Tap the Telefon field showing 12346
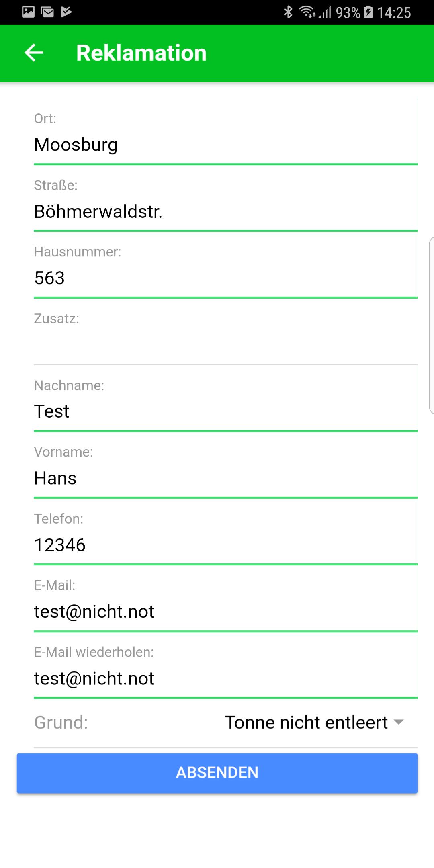The width and height of the screenshot is (434, 868). (225, 545)
